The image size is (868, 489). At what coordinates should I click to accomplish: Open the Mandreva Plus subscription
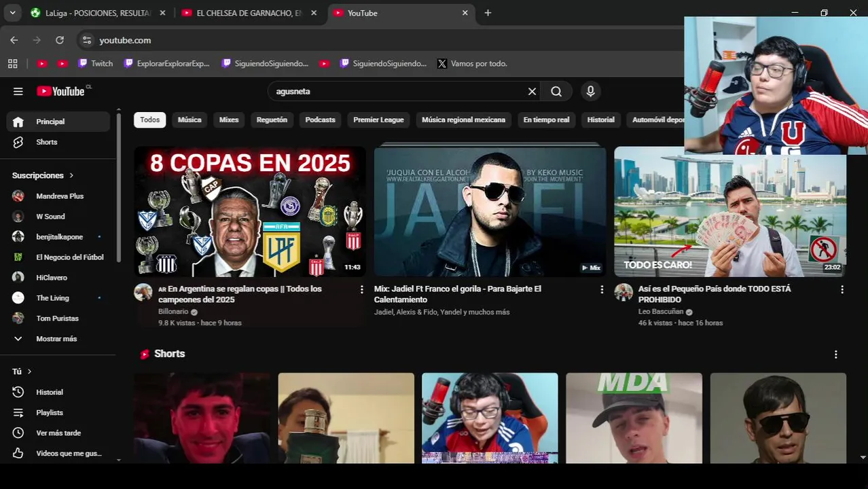coord(58,196)
